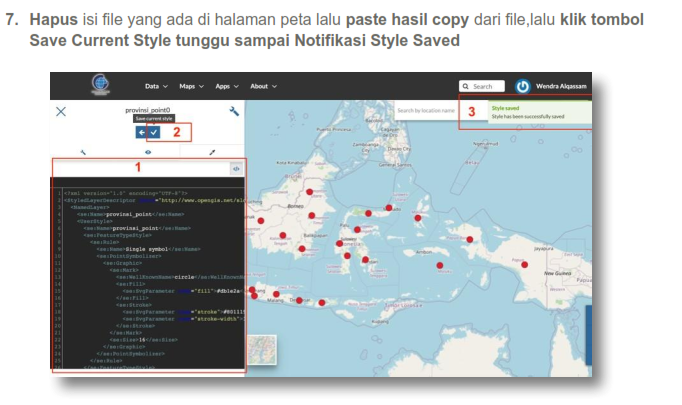Toggle the code editor icon button
This screenshot has height=405, width=682.
[x=236, y=169]
